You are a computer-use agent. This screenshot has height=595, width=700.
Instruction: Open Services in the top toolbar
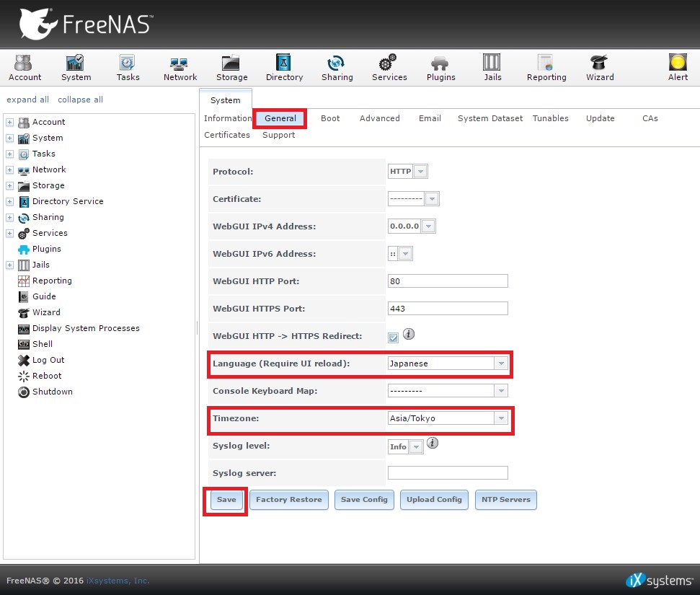point(389,68)
